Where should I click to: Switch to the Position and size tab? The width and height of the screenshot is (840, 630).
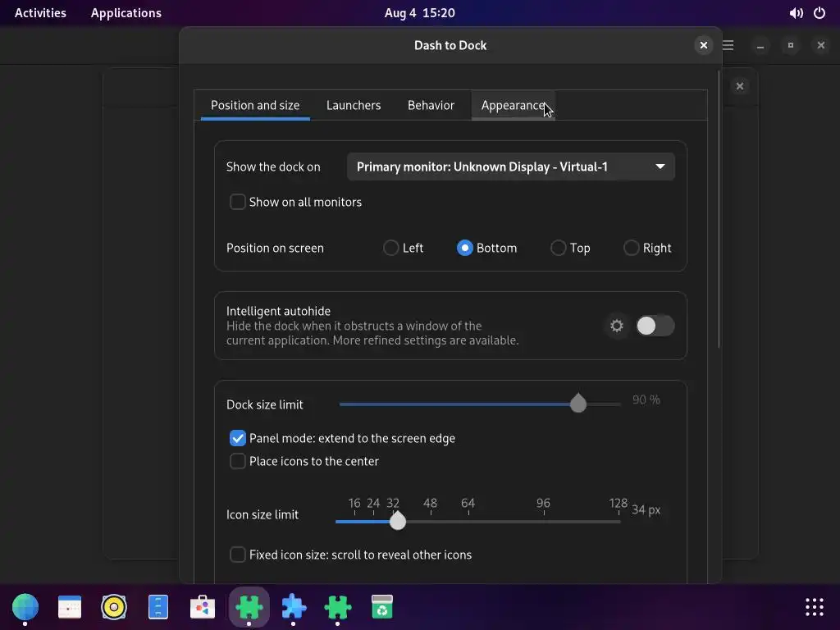point(255,106)
